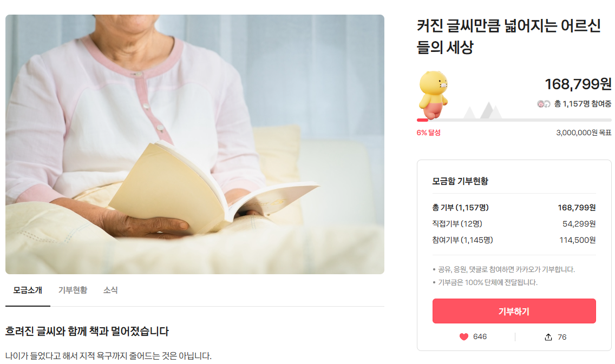Click the 6% 달성 label
Viewport: 615px width, 364px height.
tap(428, 133)
